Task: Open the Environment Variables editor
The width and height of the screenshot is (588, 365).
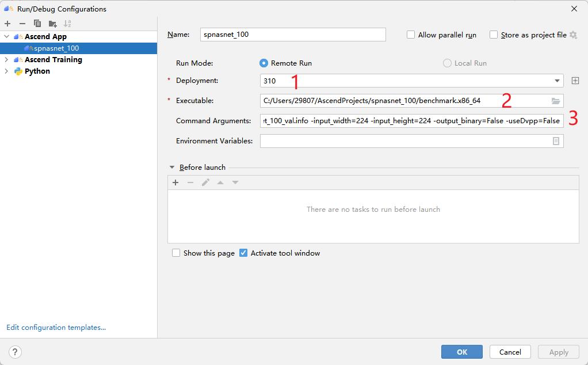Action: 556,140
